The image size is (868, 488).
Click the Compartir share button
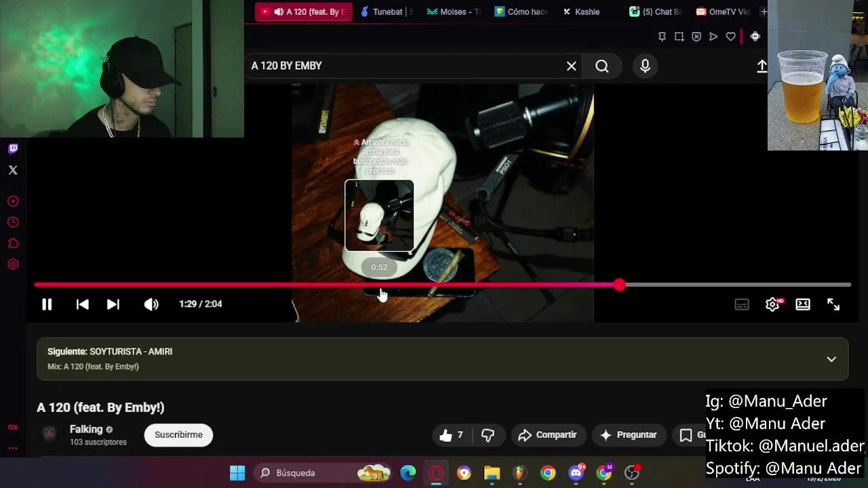point(547,435)
